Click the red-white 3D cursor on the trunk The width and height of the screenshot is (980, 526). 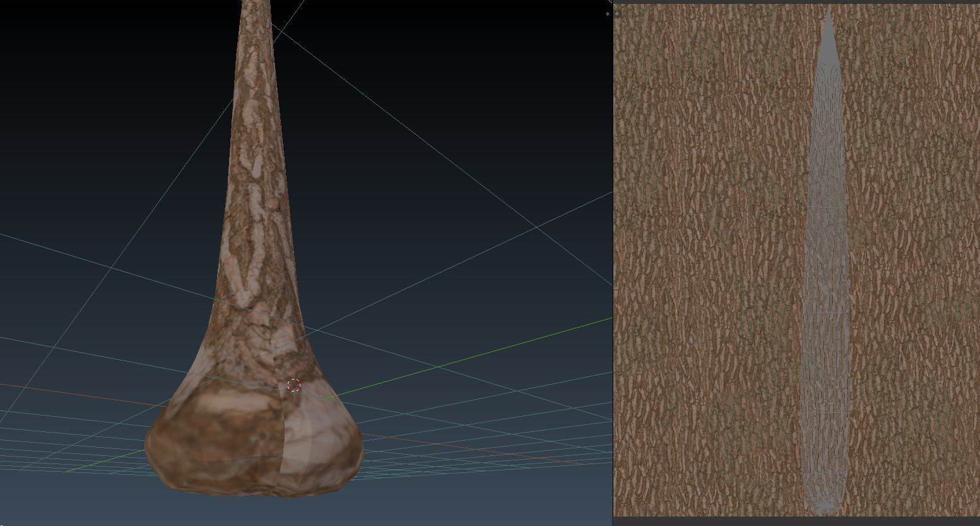coord(294,385)
